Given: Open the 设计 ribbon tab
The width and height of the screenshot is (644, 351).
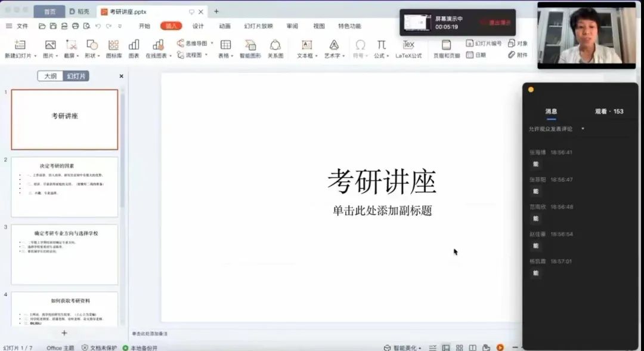Looking at the screenshot, I should [198, 26].
